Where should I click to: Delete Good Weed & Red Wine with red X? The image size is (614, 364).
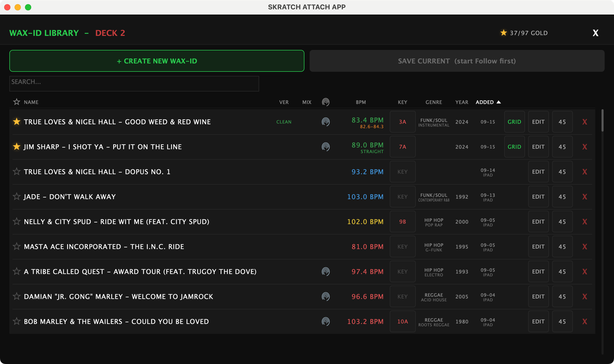pos(585,122)
